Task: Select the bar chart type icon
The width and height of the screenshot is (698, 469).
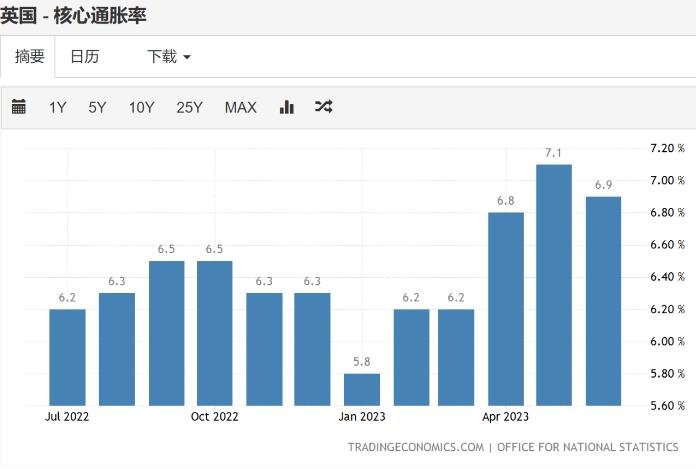Action: [287, 107]
